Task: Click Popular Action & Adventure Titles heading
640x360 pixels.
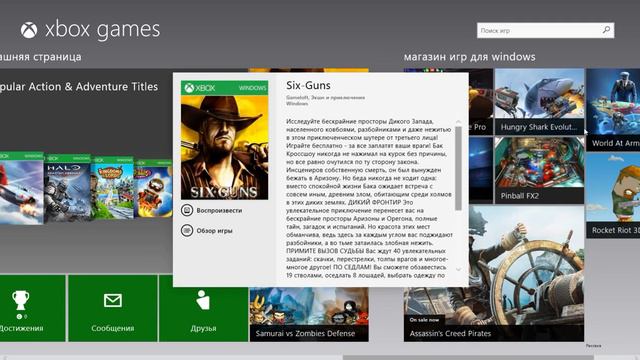Action: (79, 87)
